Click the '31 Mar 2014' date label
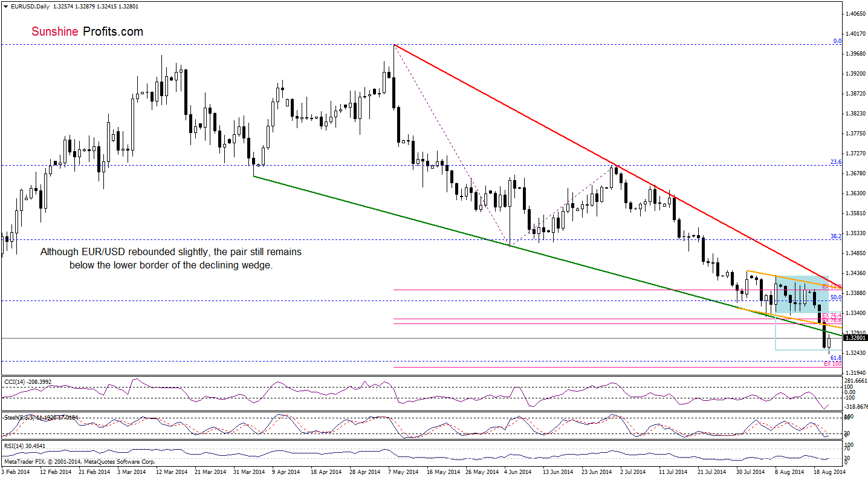Viewport: 868px width, 477px height. click(250, 471)
